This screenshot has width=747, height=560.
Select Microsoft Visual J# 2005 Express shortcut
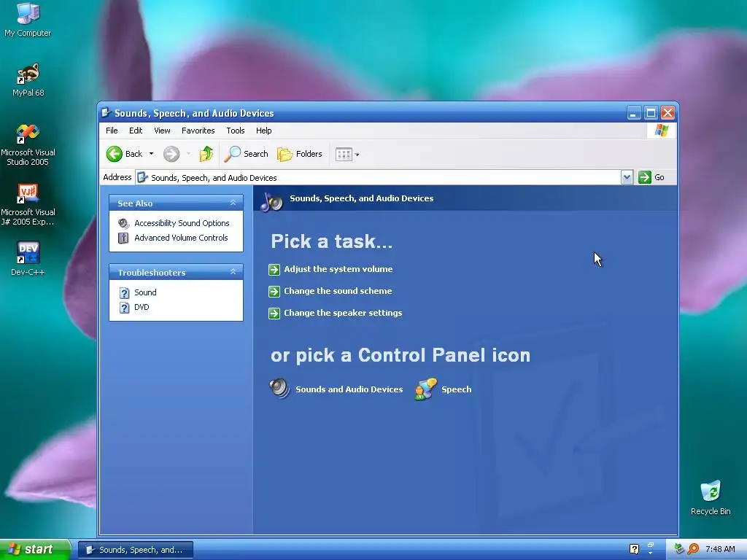tap(28, 204)
